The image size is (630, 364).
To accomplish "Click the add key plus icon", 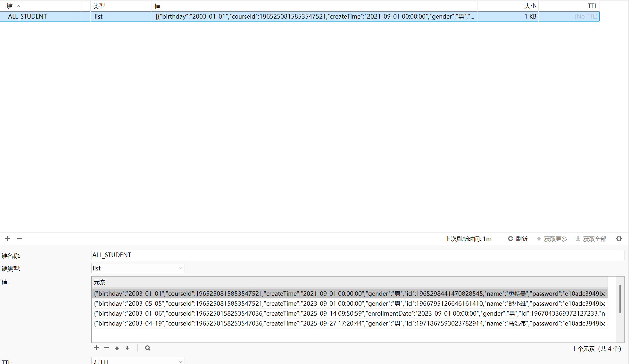I will pyautogui.click(x=8, y=239).
